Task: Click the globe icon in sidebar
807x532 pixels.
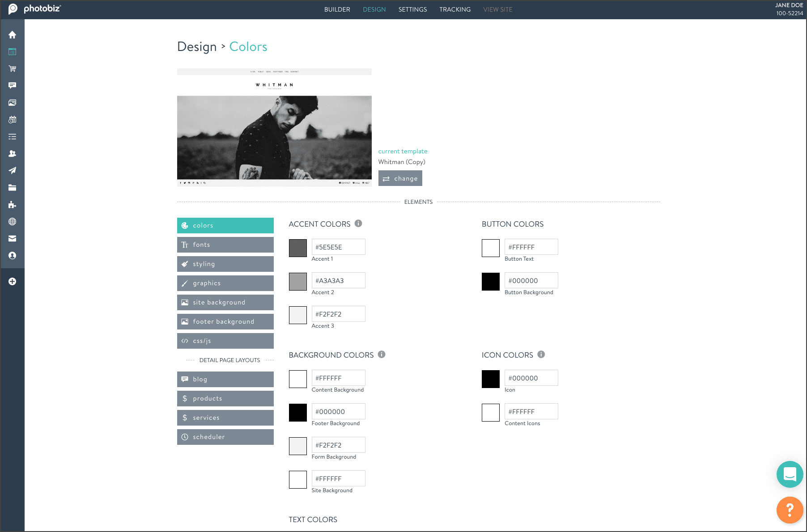Action: point(12,222)
